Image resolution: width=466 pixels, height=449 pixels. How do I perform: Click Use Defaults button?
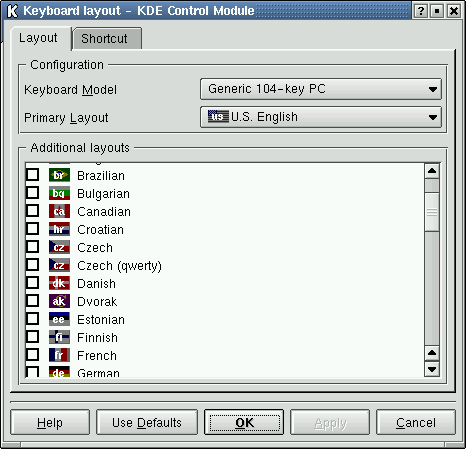coord(147,422)
